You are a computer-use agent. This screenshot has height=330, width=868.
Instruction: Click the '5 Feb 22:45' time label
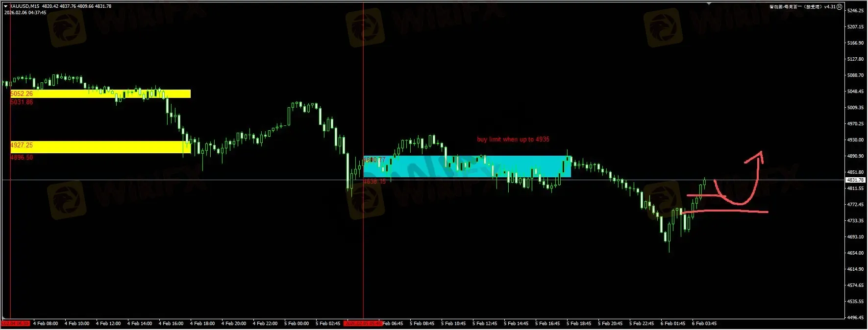tap(642, 324)
